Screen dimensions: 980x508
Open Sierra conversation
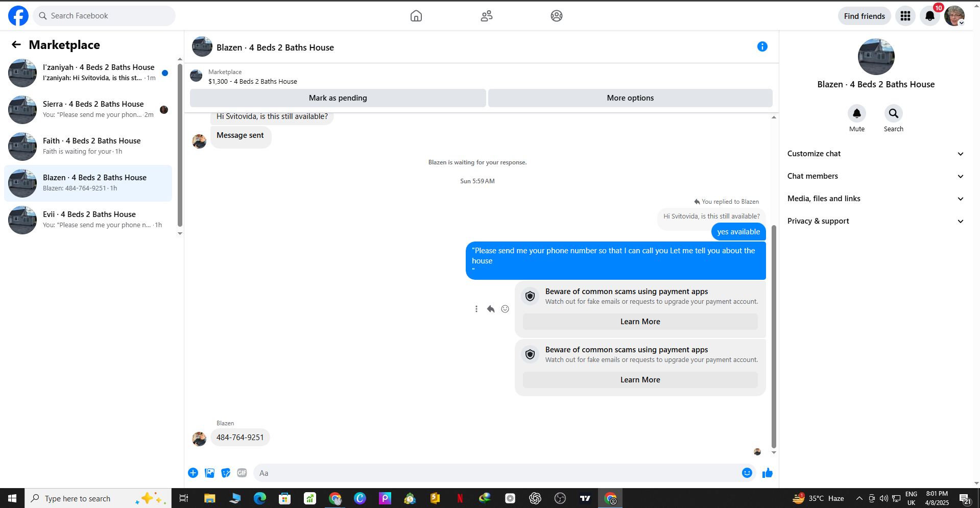(88, 110)
